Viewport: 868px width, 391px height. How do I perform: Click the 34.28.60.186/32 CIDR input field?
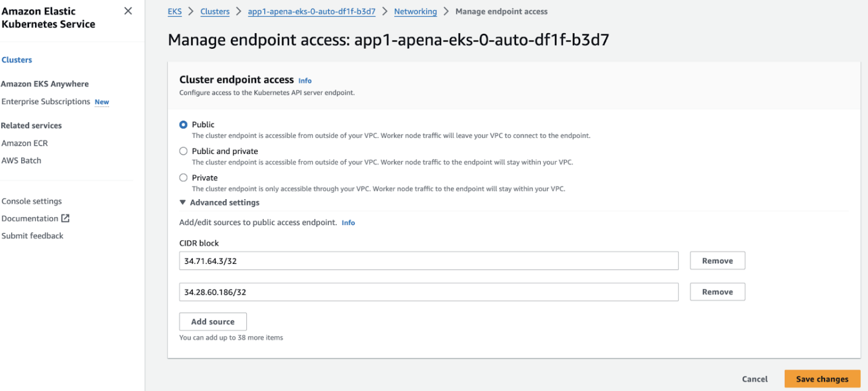point(429,292)
